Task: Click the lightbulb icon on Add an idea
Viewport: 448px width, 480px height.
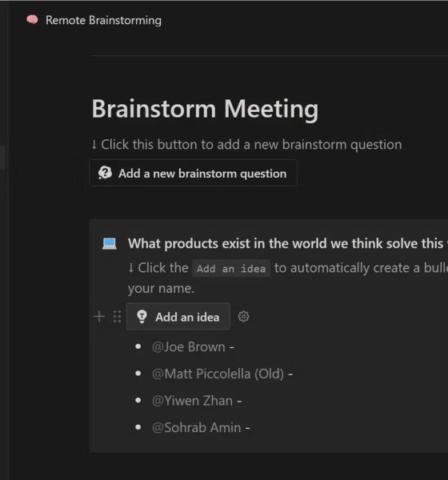Action: point(142,317)
